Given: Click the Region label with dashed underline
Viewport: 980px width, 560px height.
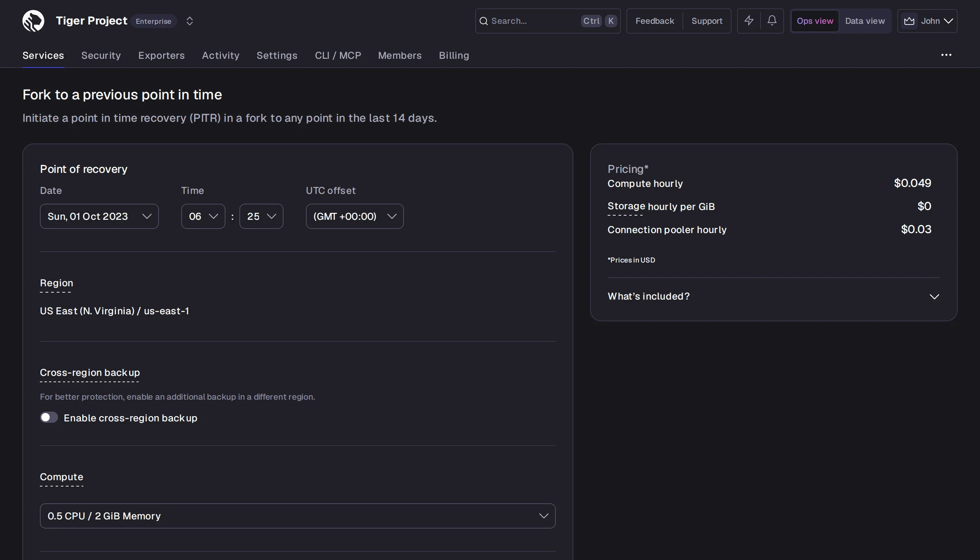Looking at the screenshot, I should point(56,283).
